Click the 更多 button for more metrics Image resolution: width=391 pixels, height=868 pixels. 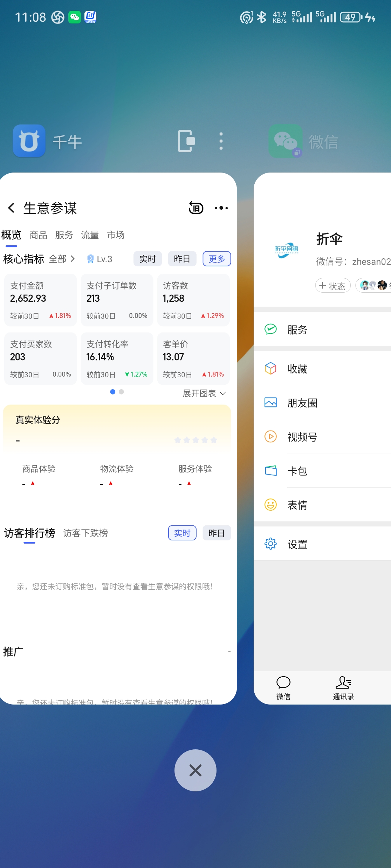pyautogui.click(x=217, y=259)
